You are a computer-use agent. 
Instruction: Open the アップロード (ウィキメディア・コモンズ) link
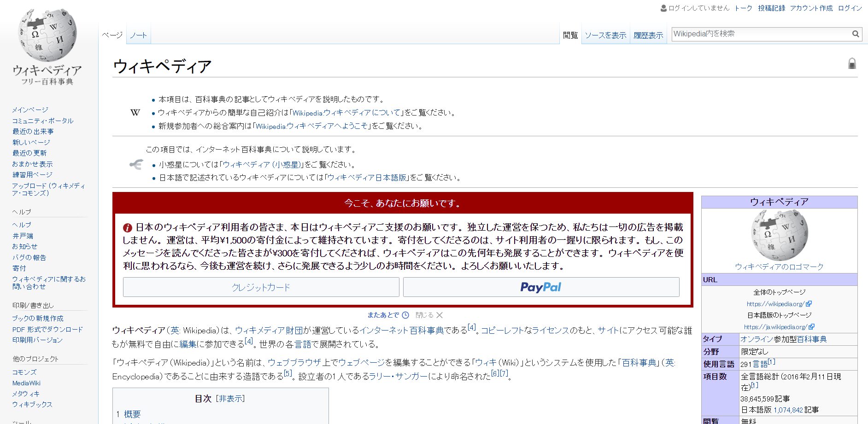pyautogui.click(x=49, y=190)
